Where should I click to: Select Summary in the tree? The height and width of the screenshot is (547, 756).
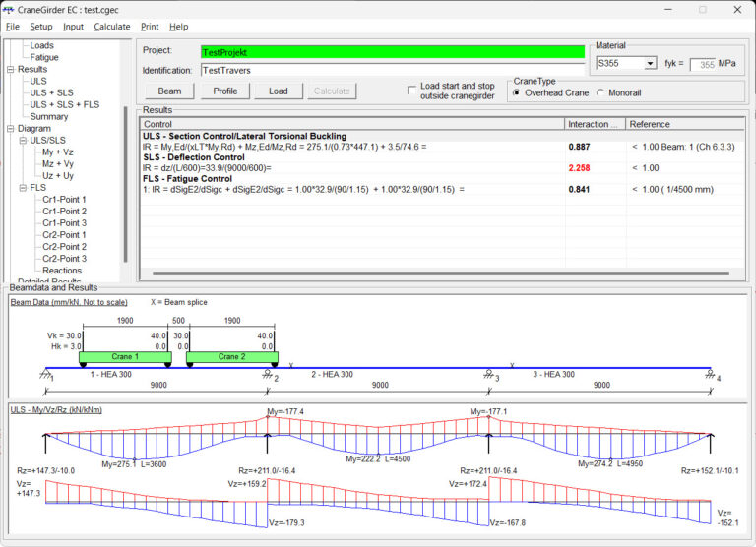(48, 117)
